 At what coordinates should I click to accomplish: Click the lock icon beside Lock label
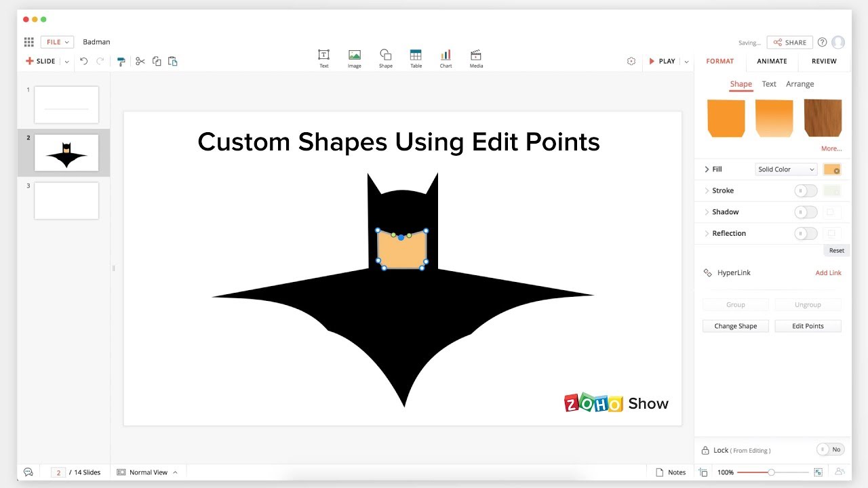click(x=705, y=449)
